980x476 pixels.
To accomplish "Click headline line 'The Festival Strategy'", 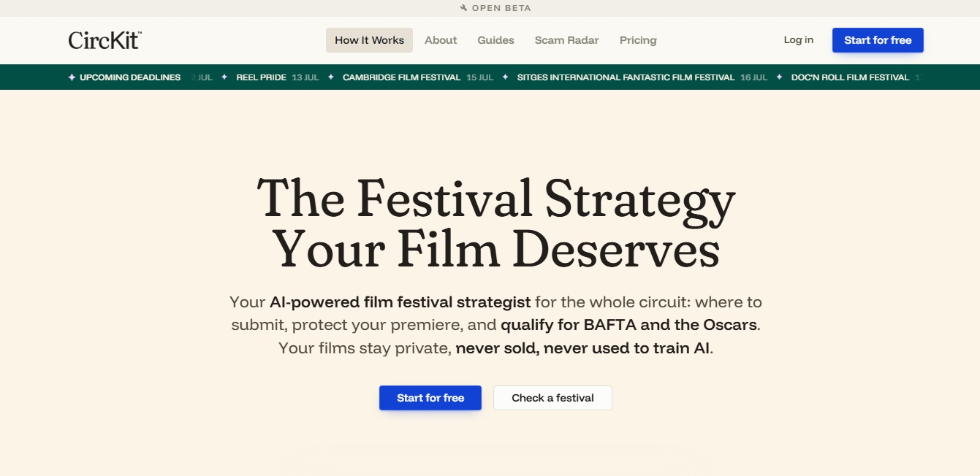I will pyautogui.click(x=496, y=199).
